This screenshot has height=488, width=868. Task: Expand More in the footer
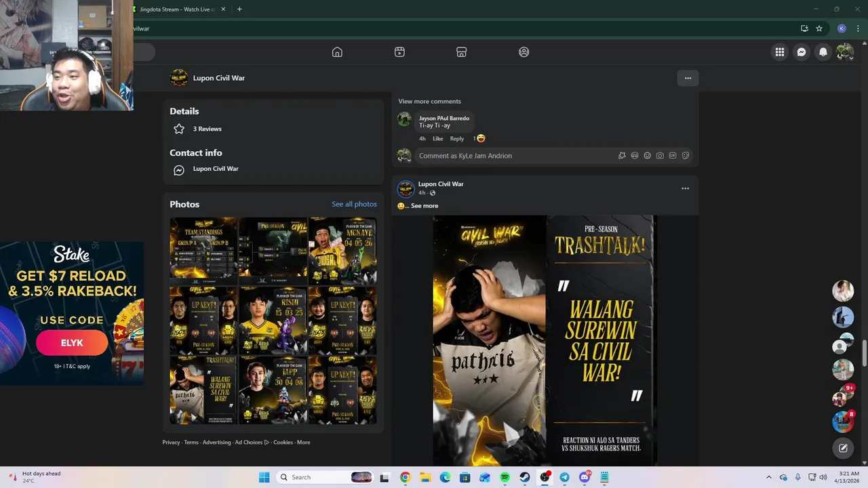[x=303, y=443]
